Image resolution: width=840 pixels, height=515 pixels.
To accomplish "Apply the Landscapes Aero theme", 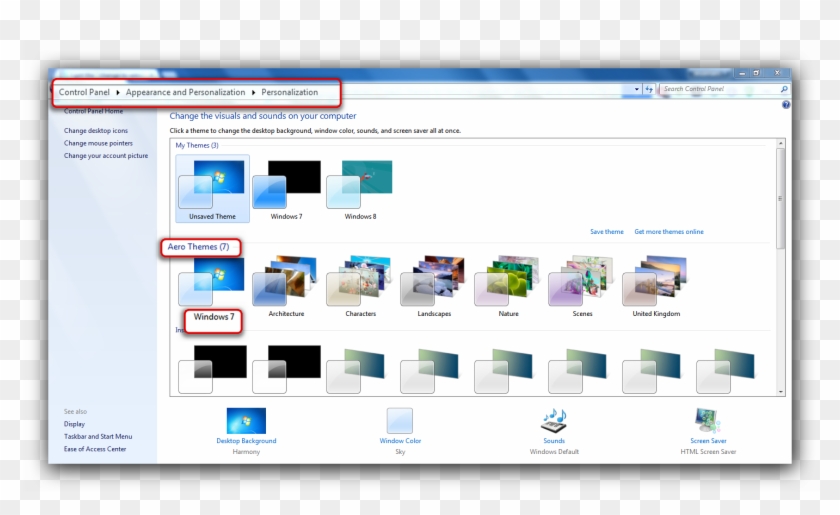I will [x=434, y=286].
